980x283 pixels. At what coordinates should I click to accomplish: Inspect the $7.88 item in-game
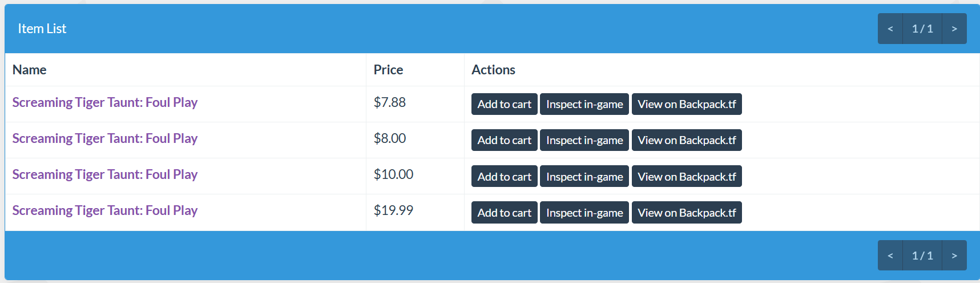pos(584,104)
